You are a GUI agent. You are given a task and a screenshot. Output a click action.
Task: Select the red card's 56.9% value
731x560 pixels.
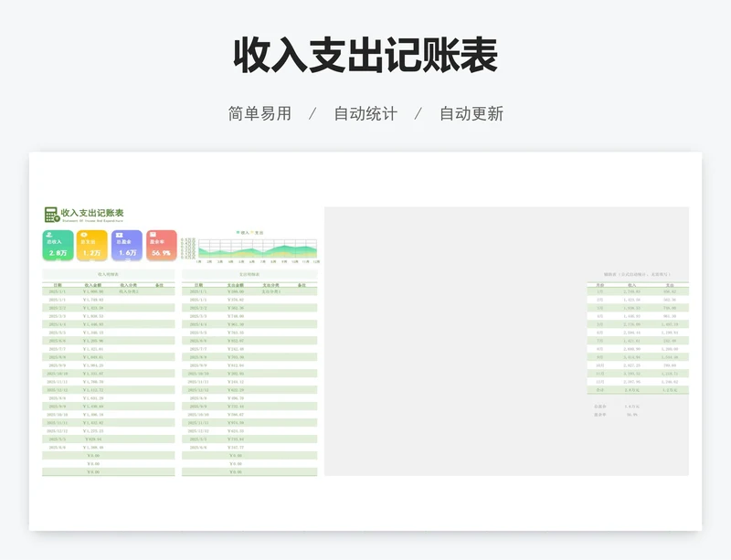162,253
